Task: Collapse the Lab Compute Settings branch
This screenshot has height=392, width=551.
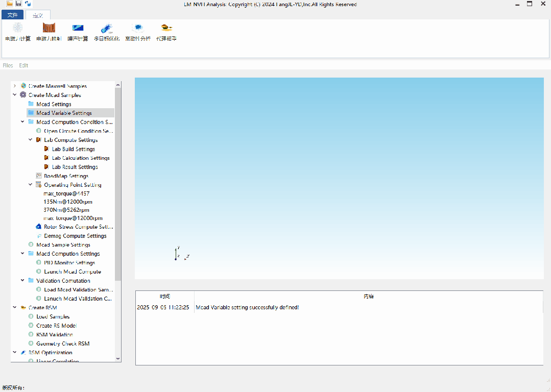Action: (x=31, y=140)
